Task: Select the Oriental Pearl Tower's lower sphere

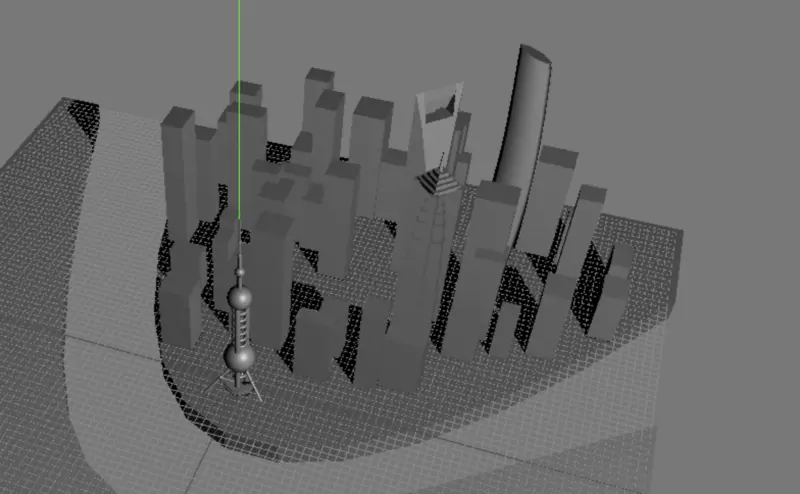Action: (x=239, y=357)
